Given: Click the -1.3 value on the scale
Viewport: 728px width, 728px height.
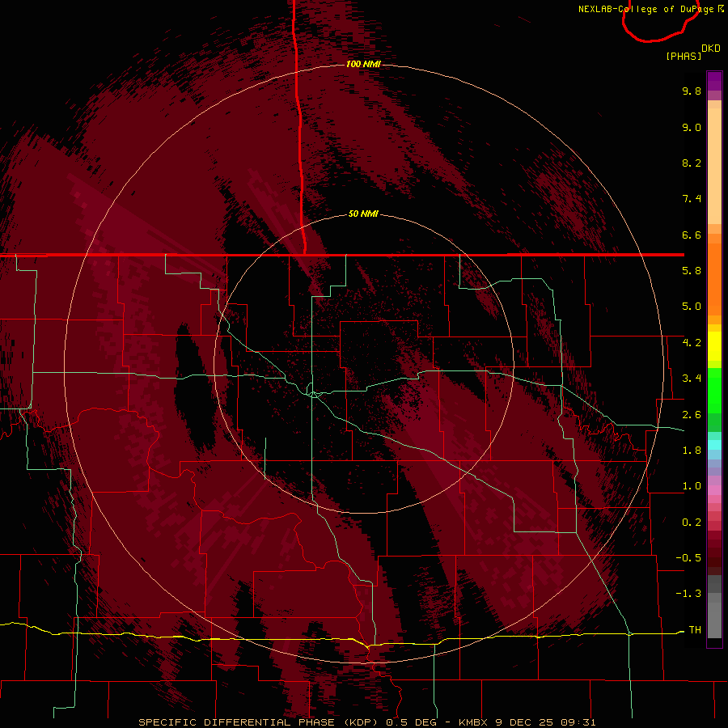Looking at the screenshot, I should 688,594.
